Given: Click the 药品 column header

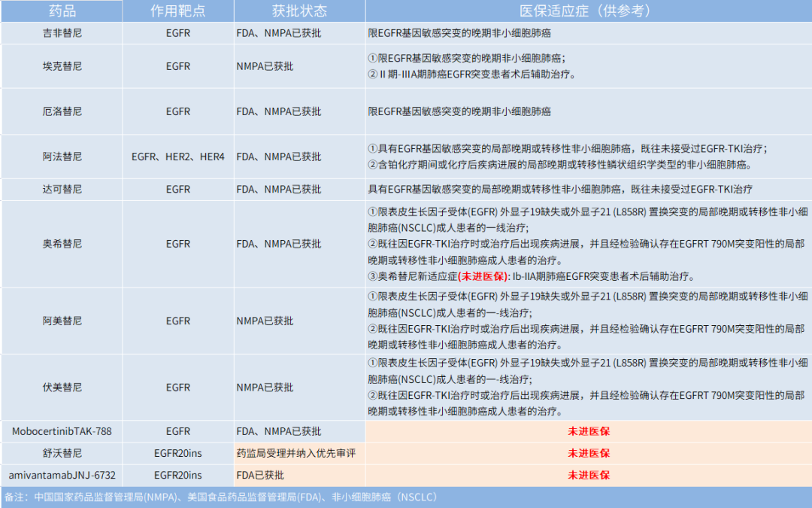Looking at the screenshot, I should coord(64,11).
